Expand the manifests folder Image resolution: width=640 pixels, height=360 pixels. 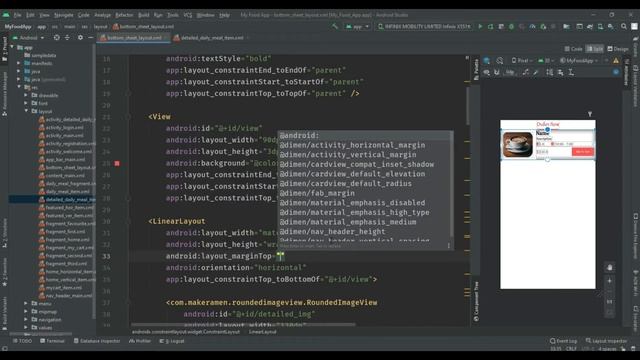[19, 63]
